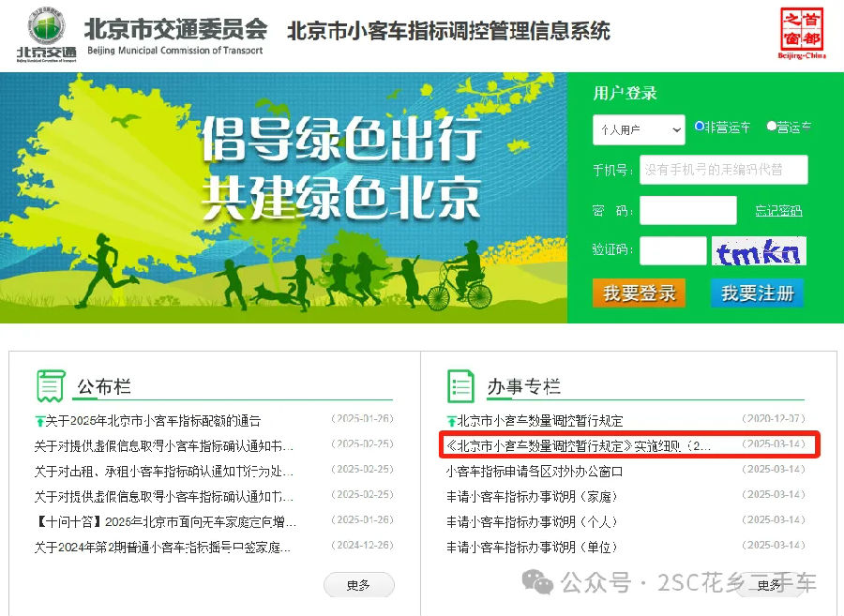Select the 非营运车 radio button
The height and width of the screenshot is (616, 844).
[x=699, y=127]
